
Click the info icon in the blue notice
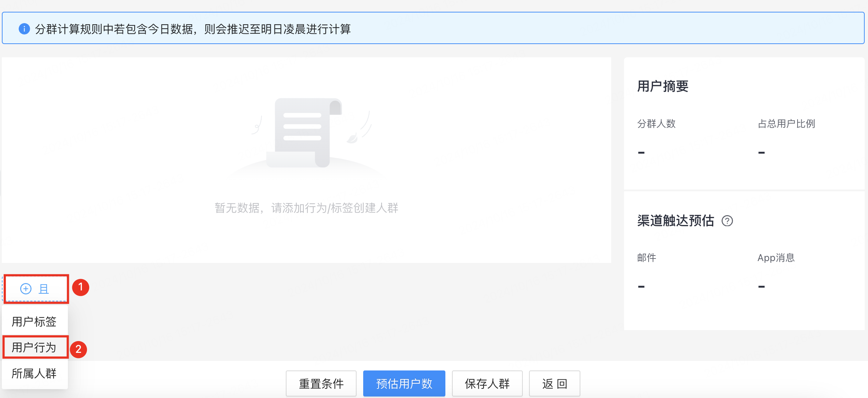[x=24, y=29]
